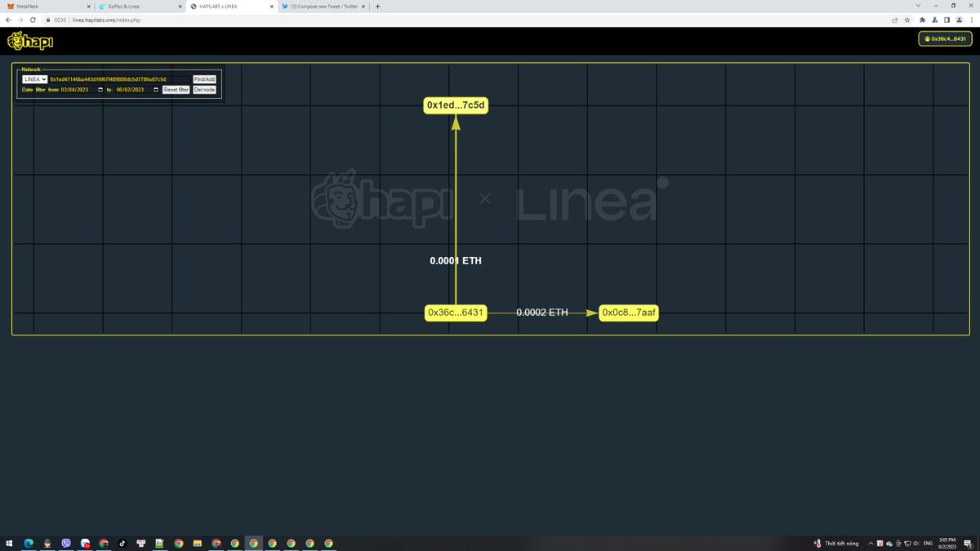Click the wallet address input field
Screen dimensions: 980x551
(x=120, y=79)
